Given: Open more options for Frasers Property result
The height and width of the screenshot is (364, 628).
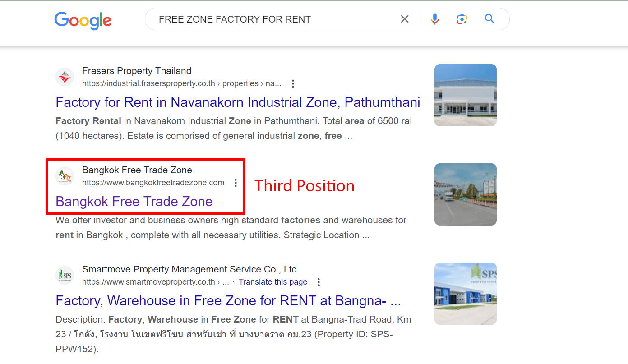Looking at the screenshot, I should click(x=293, y=83).
